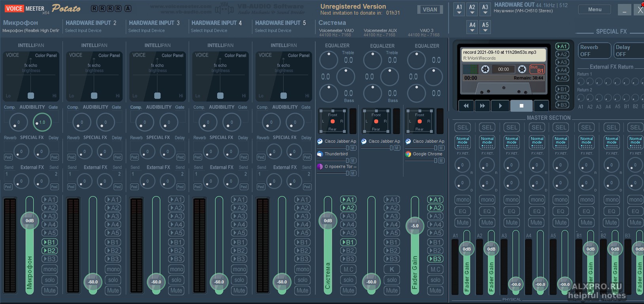644x304 pixels.
Task: Switch the Normal mode of bus A1
Action: tap(463, 142)
